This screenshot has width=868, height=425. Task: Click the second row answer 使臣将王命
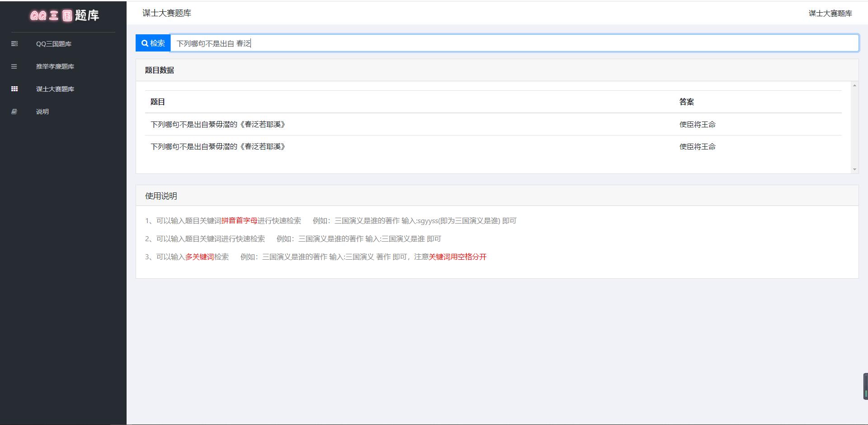(697, 146)
